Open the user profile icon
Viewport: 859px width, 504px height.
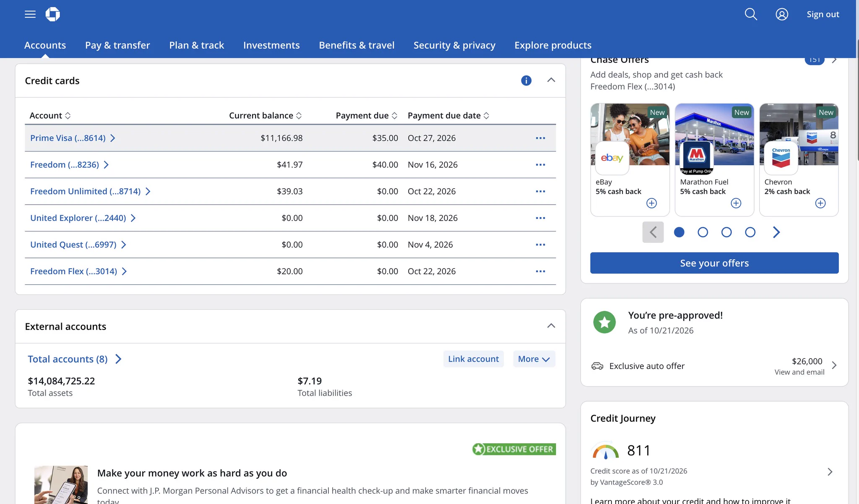click(x=782, y=14)
